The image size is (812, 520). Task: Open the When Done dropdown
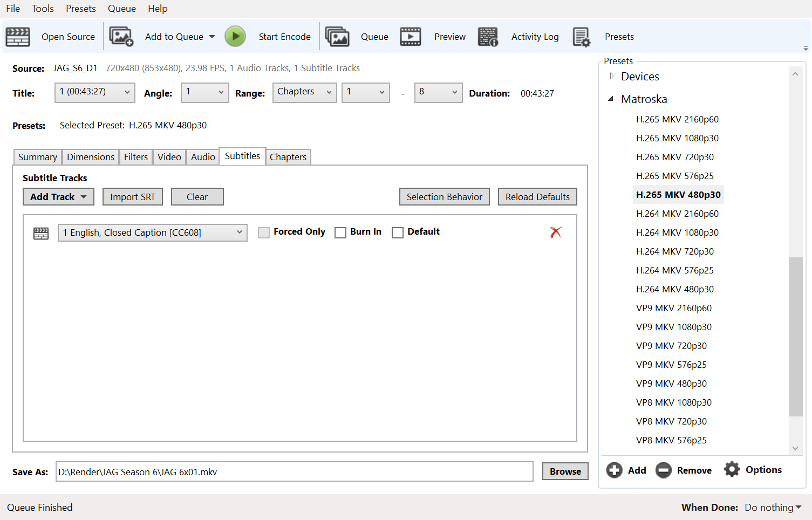[773, 507]
